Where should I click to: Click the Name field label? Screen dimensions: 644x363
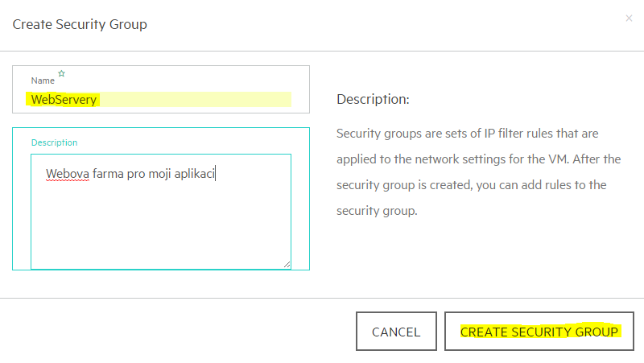click(x=43, y=80)
